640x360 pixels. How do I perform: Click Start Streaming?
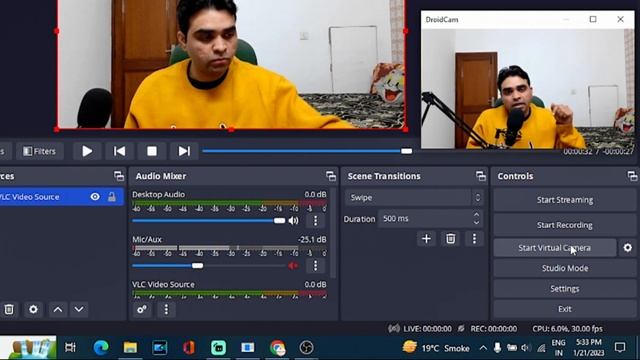[x=565, y=200]
